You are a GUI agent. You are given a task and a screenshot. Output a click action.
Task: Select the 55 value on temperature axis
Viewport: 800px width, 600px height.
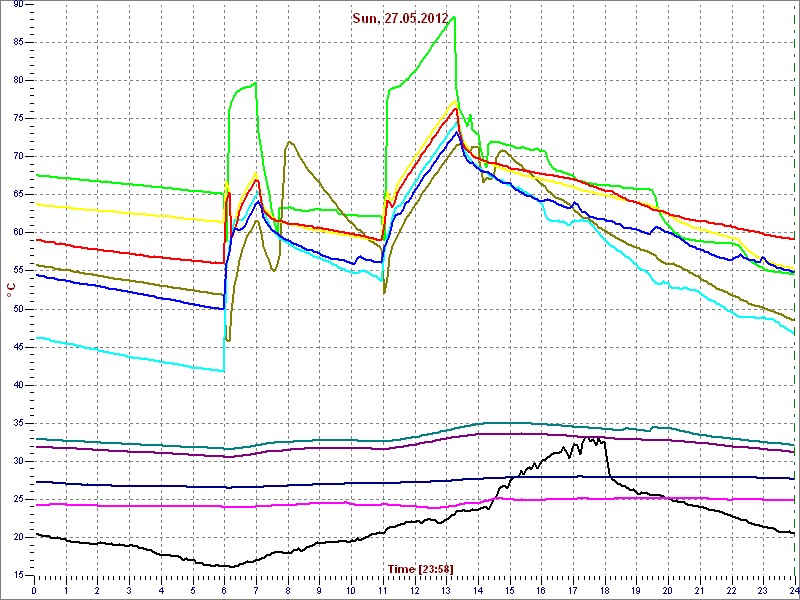pos(18,271)
